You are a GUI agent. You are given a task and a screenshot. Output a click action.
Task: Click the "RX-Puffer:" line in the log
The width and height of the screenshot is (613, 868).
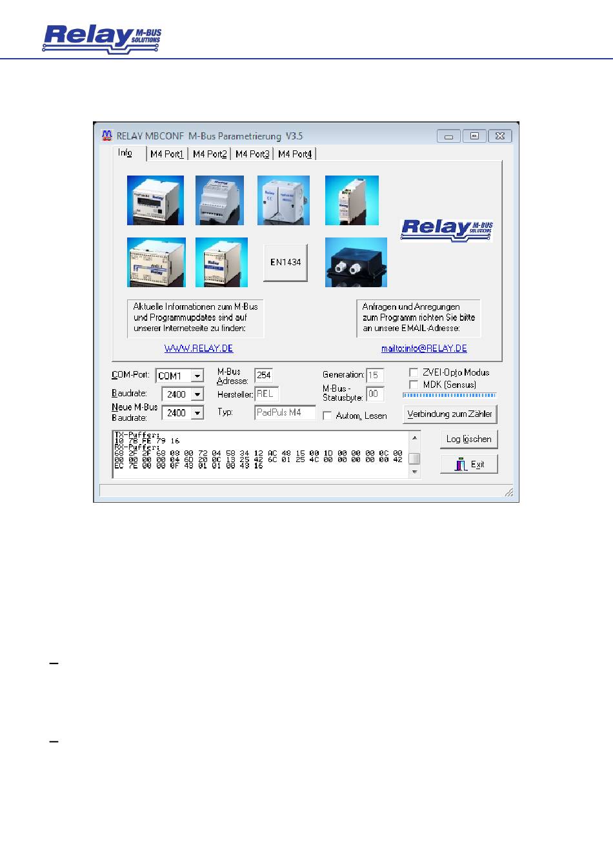(136, 447)
